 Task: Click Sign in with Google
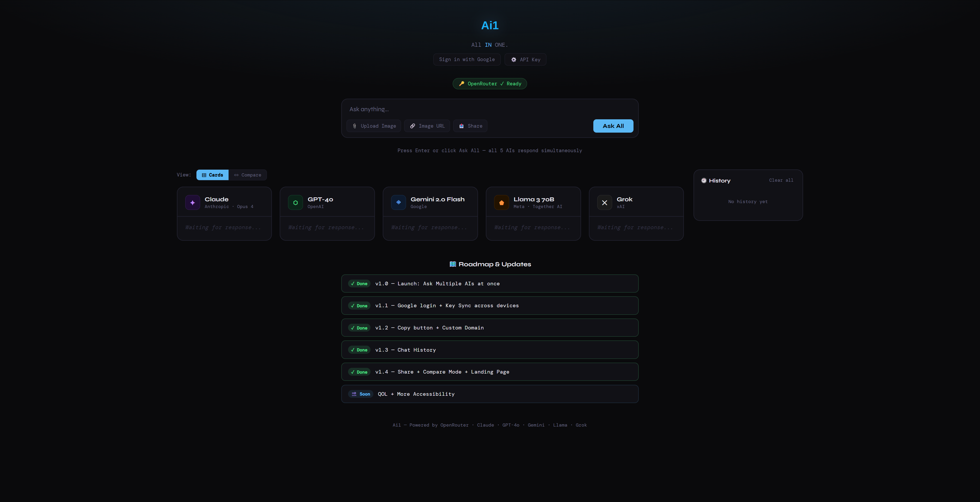467,59
